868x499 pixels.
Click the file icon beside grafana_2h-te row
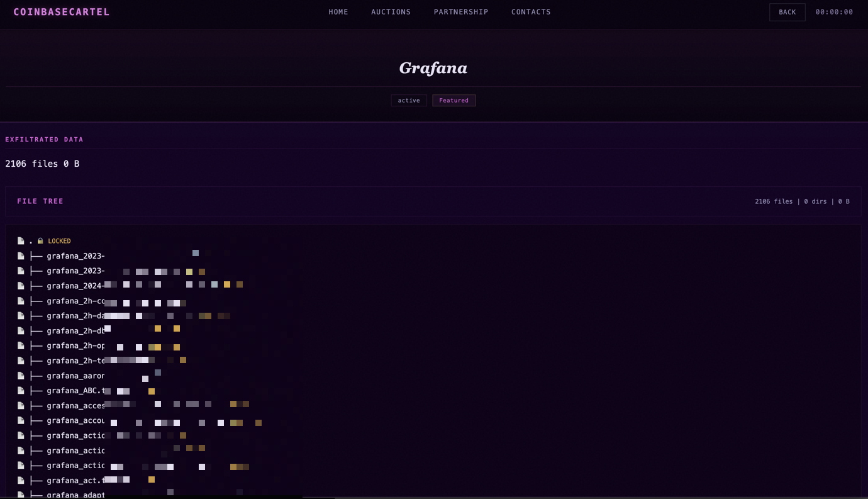point(21,361)
